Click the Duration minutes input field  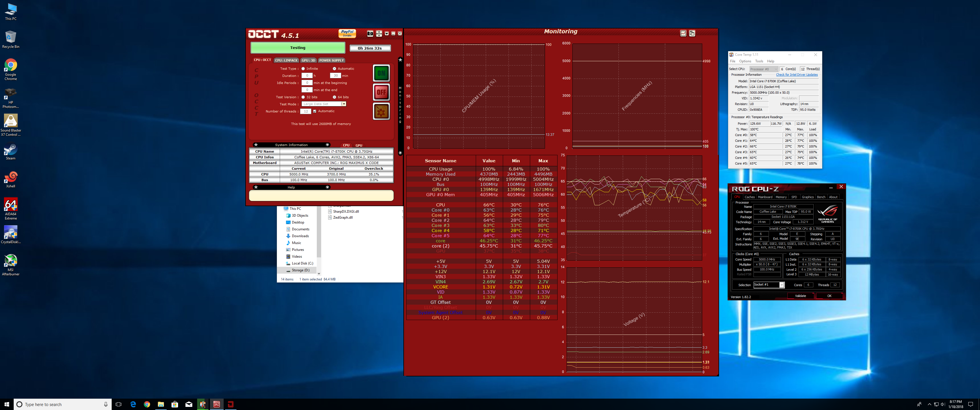click(x=336, y=75)
